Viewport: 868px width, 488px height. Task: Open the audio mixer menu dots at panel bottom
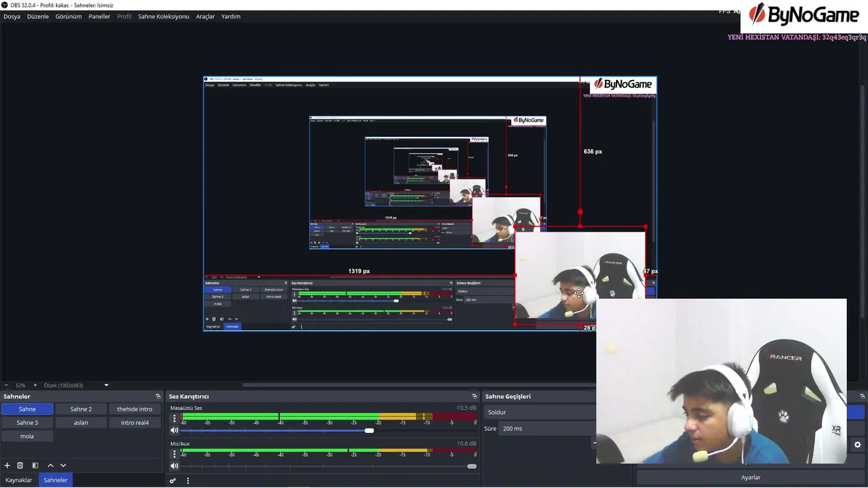188,481
